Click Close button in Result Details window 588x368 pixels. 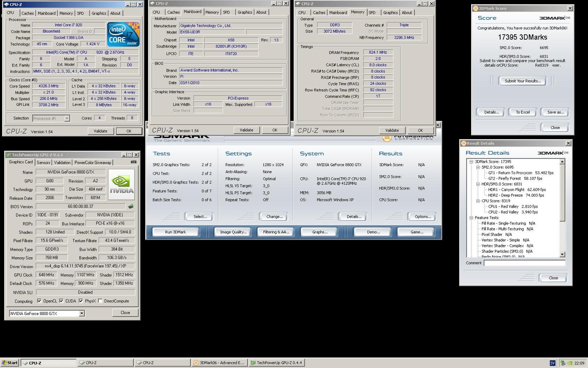tap(553, 278)
